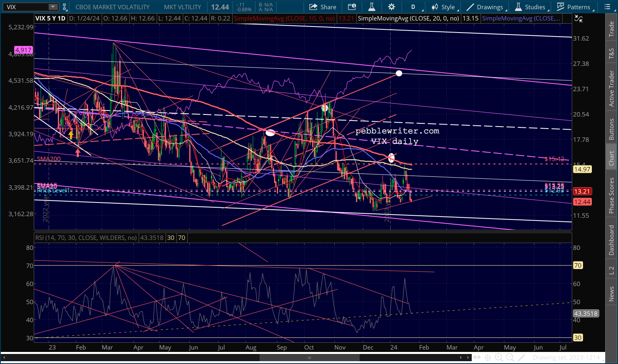
Task: Open chart settings gear icon
Action: [391, 7]
